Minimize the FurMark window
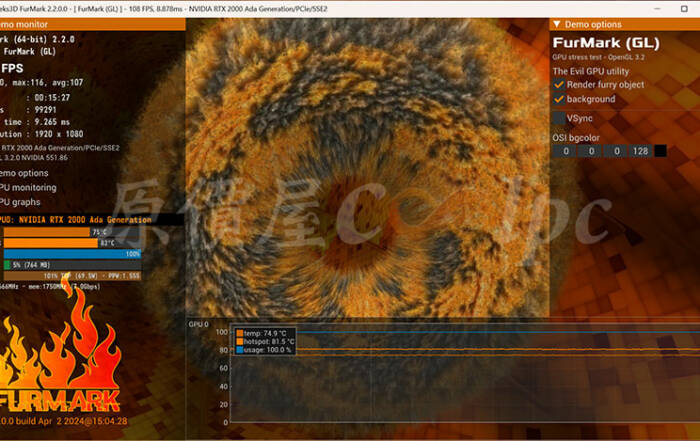The width and height of the screenshot is (700, 441). coord(657,8)
